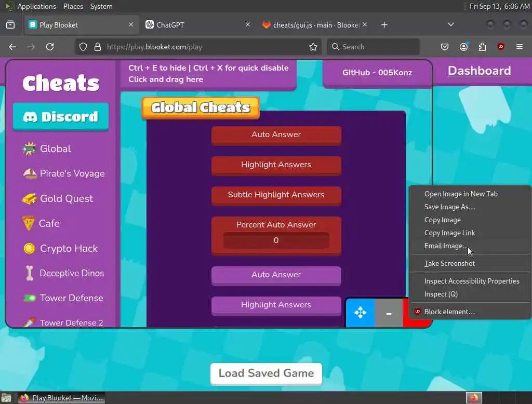
Task: Click the browser Search box
Action: [x=373, y=47]
